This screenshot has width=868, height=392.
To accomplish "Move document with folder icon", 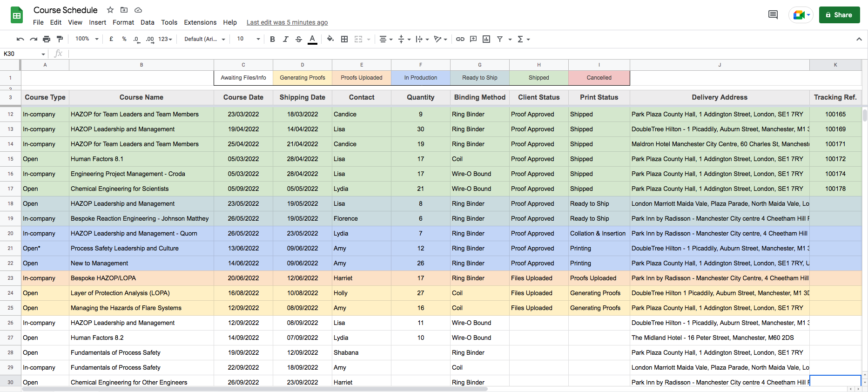I will [x=124, y=10].
